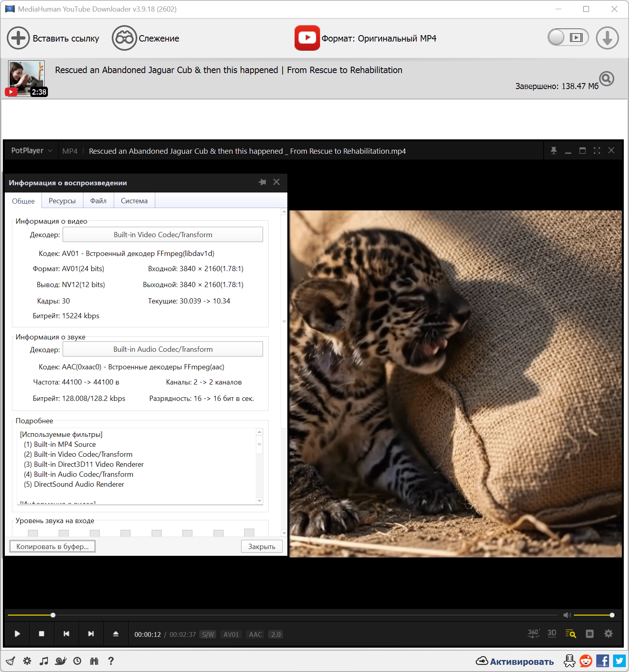Open PotPlayer gear control panel
The image size is (629, 672).
[608, 634]
